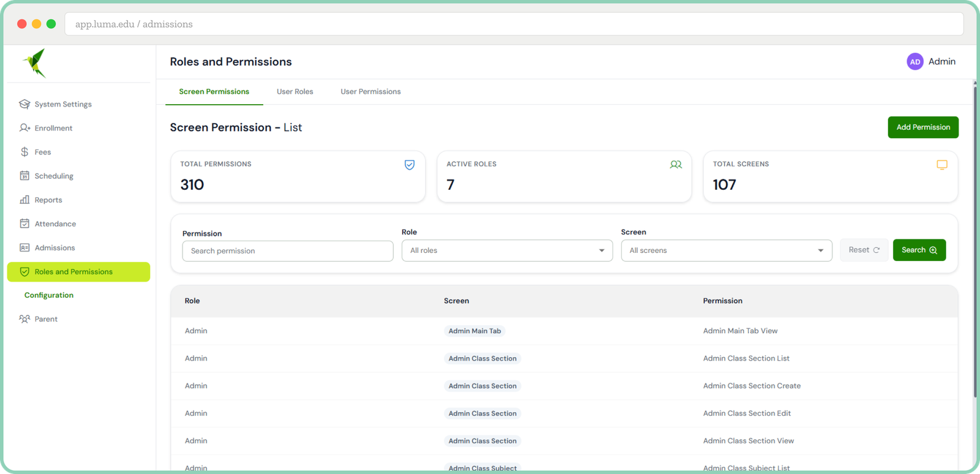
Task: Click the Add Permission button
Action: pos(923,127)
